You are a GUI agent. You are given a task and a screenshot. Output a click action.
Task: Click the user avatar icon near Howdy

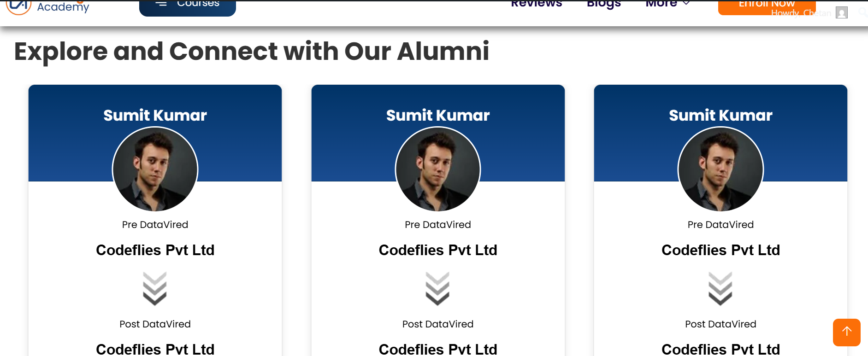[x=842, y=13]
